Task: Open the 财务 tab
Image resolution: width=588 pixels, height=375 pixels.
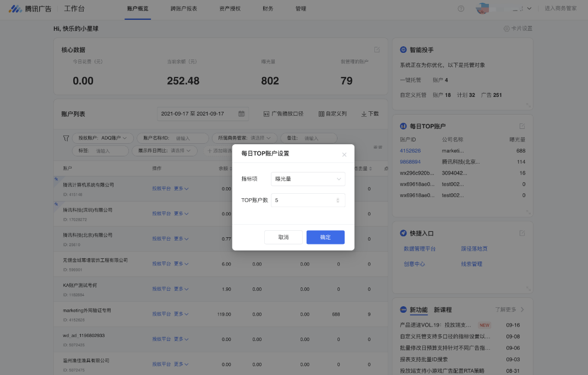Action: tap(268, 9)
